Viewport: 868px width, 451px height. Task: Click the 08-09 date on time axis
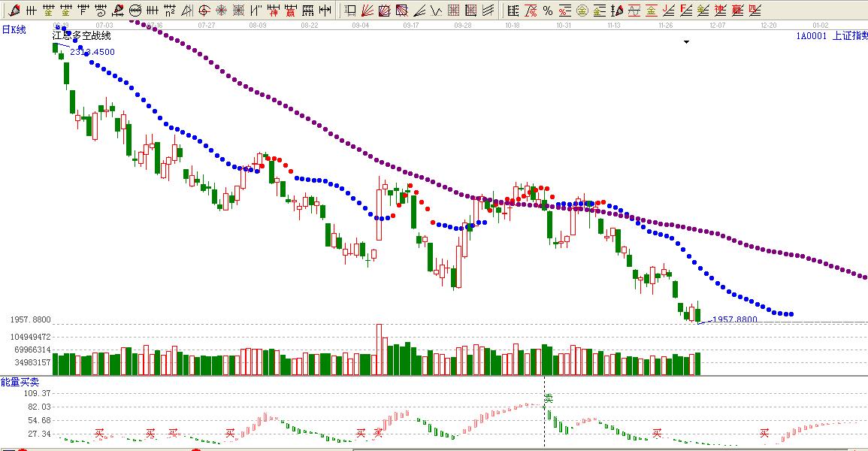257,25
